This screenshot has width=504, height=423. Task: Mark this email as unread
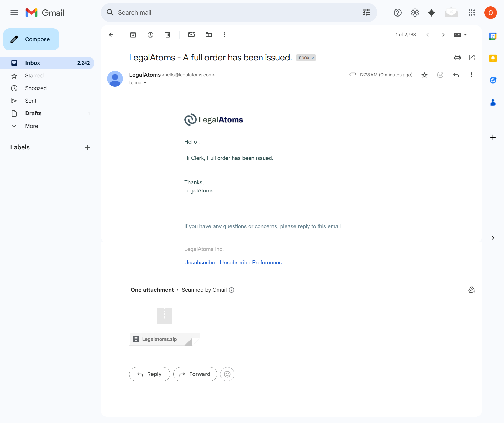[x=191, y=35]
